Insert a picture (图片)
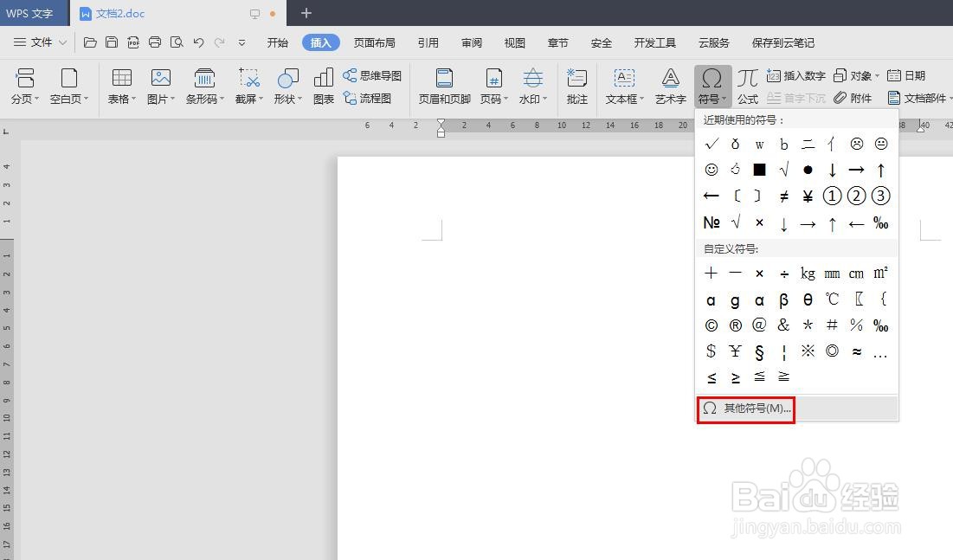Image resolution: width=953 pixels, height=560 pixels. coord(160,87)
